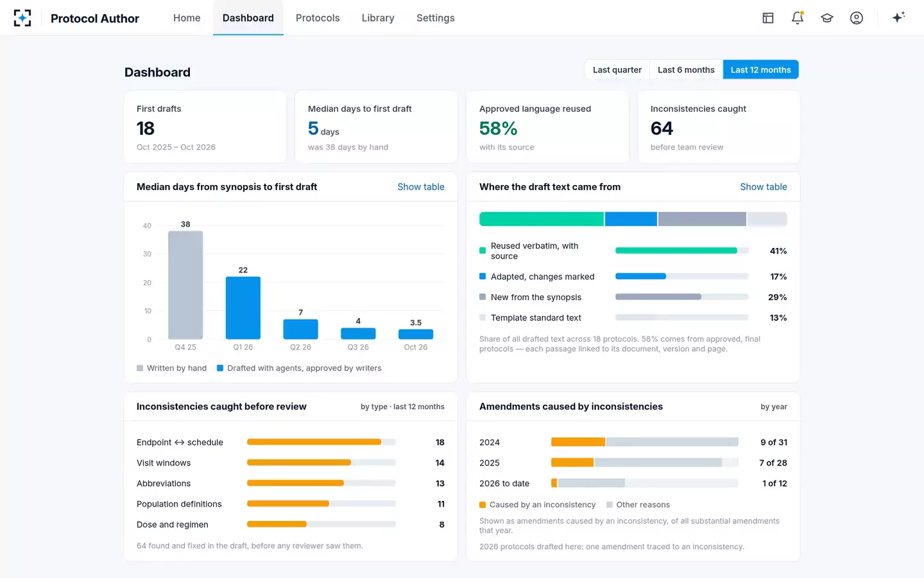Click the Protocol Author app title

point(95,19)
